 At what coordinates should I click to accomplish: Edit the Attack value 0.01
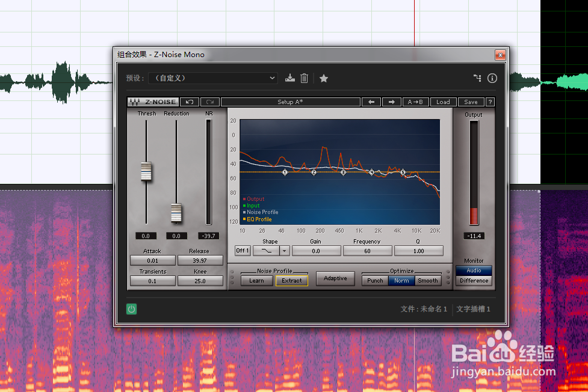(x=153, y=260)
